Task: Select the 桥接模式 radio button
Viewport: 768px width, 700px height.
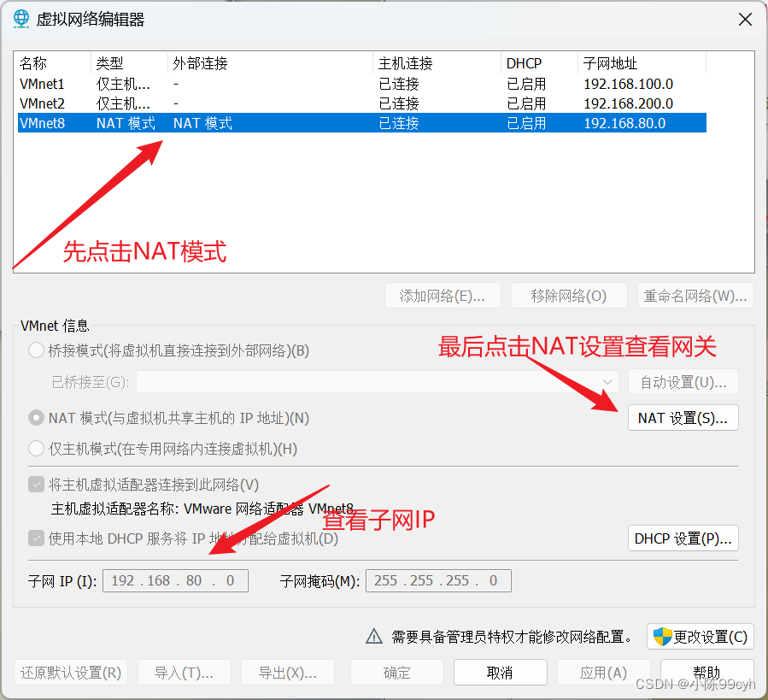Action: coord(36,350)
